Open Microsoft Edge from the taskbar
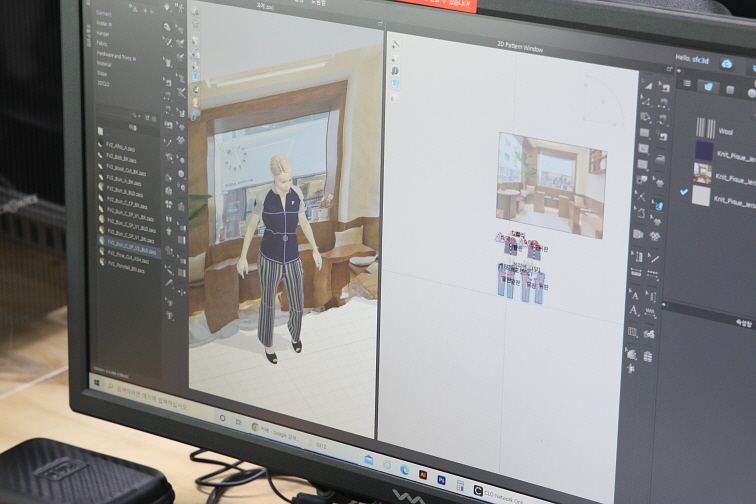Image resolution: width=756 pixels, height=504 pixels. [x=405, y=469]
